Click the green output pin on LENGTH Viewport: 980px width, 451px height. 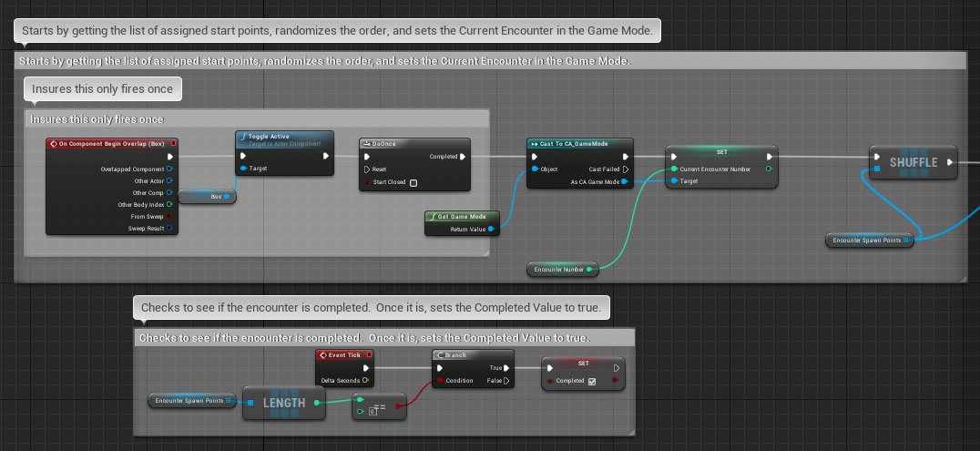click(x=317, y=403)
